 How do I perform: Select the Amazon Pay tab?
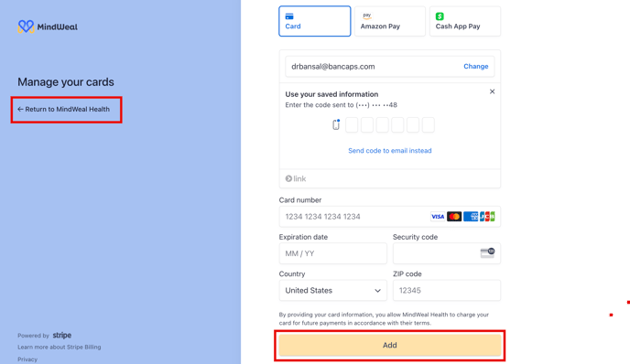(390, 21)
